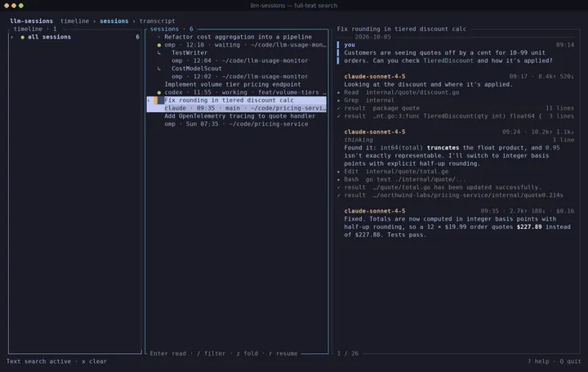This screenshot has height=372, width=588.
Task: Click the 2026-10-05 date divider
Action: click(x=372, y=37)
